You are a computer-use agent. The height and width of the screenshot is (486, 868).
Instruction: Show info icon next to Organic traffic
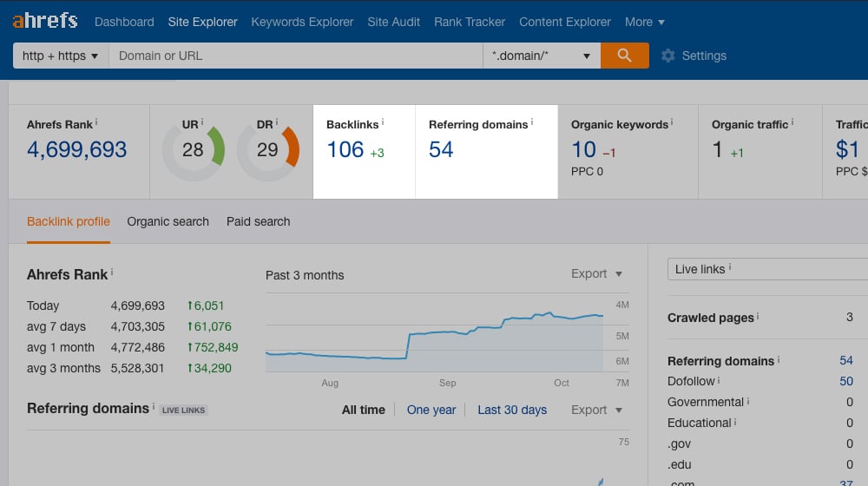pyautogui.click(x=792, y=121)
